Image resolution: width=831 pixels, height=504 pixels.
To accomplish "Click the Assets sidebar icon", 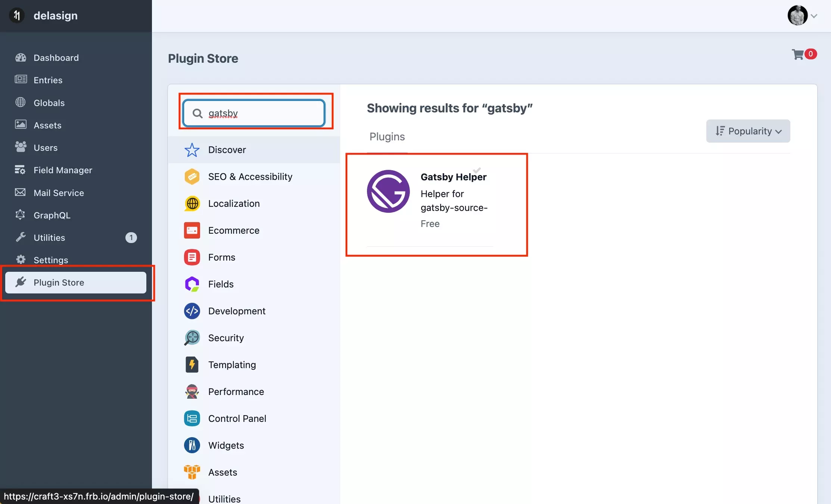I will (21, 125).
